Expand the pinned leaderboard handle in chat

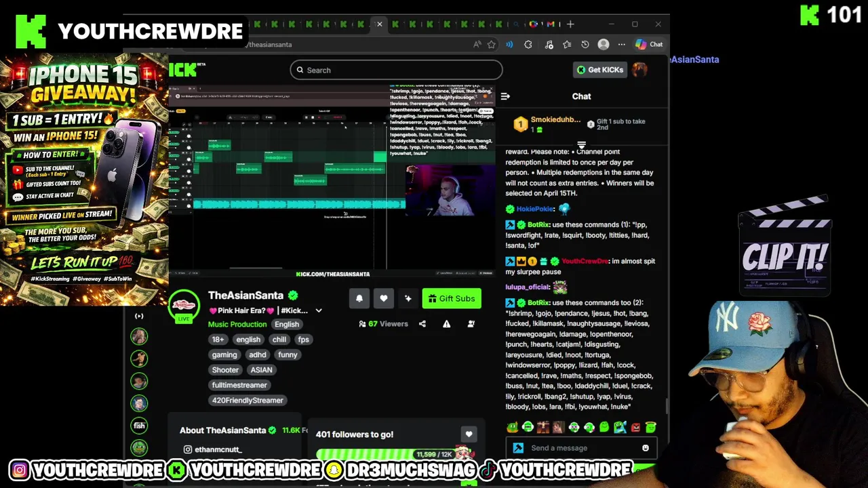(581, 145)
